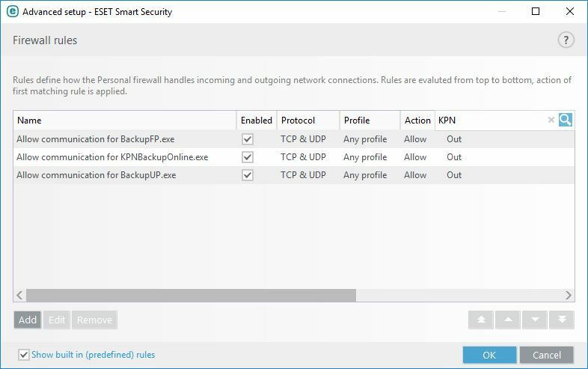Viewport: 588px width, 369px height.
Task: Click the ESET logo in title bar
Action: click(13, 11)
